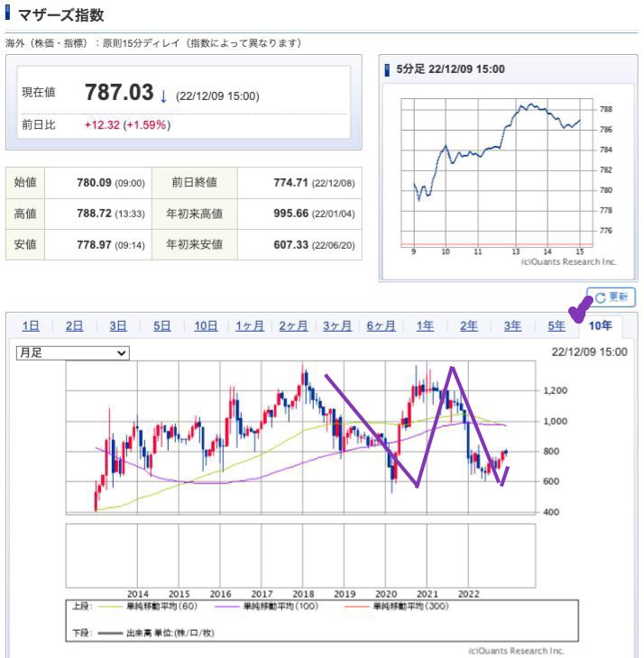Click the empty volume chart panel
Viewport: 644px width, 658px height.
(300, 555)
